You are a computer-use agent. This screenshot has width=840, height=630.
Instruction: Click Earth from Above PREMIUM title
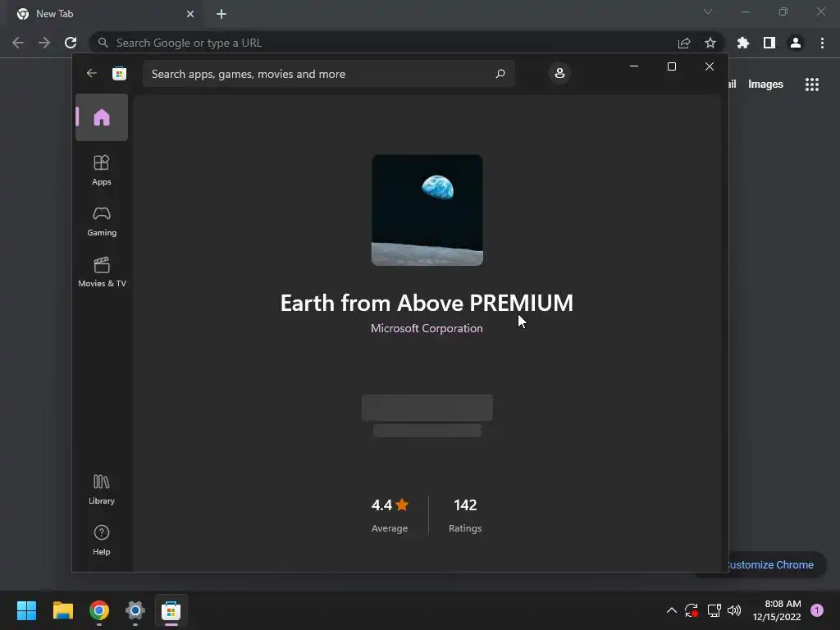tap(427, 304)
